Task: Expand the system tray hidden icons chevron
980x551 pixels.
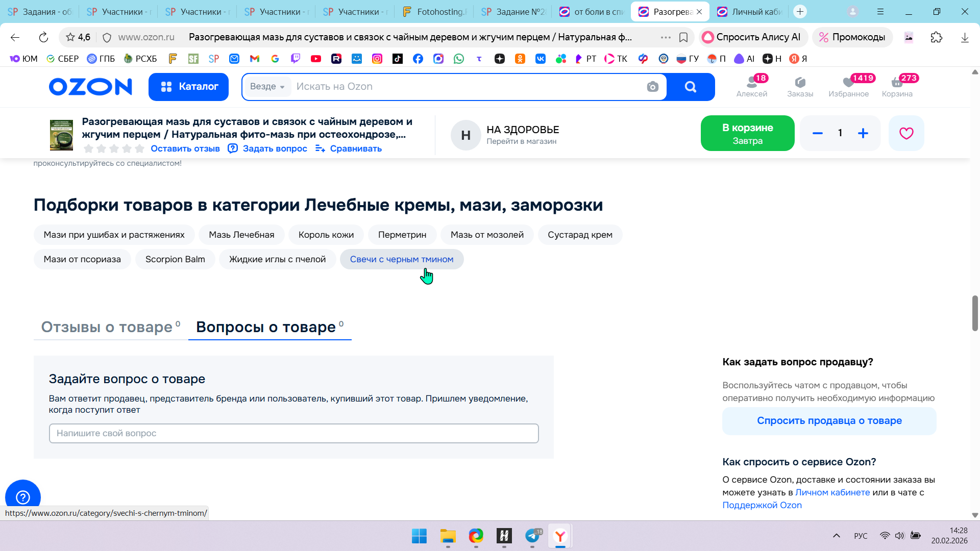Action: point(836,536)
